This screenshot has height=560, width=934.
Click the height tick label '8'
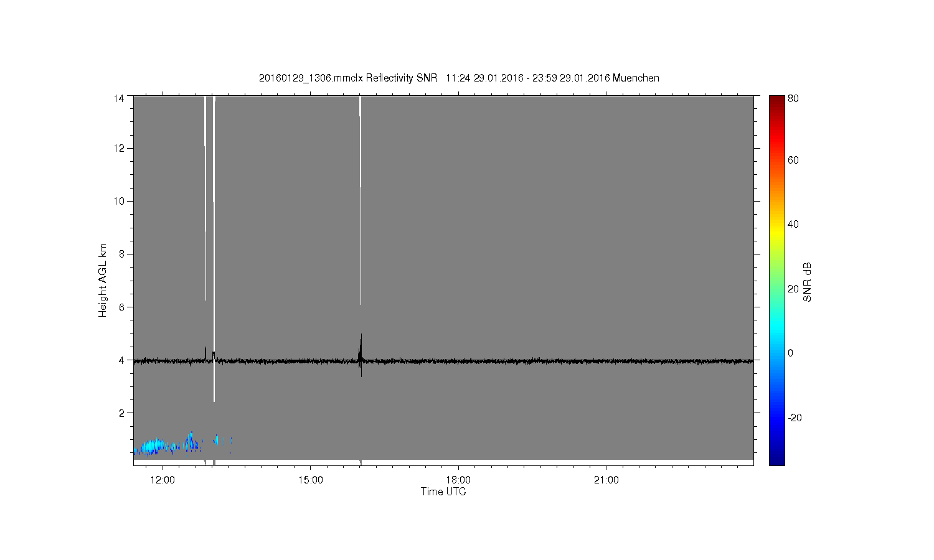tap(121, 254)
